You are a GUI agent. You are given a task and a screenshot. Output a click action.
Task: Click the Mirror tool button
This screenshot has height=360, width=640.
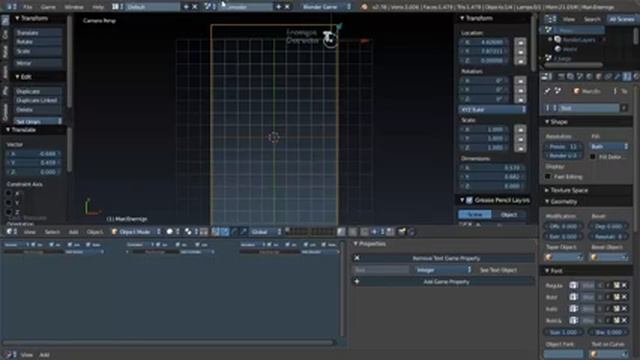(x=38, y=63)
